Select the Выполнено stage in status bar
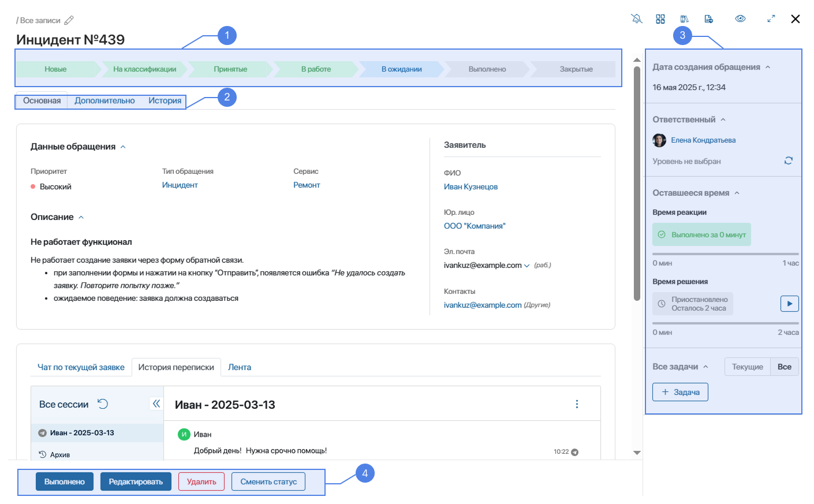 pyautogui.click(x=487, y=69)
